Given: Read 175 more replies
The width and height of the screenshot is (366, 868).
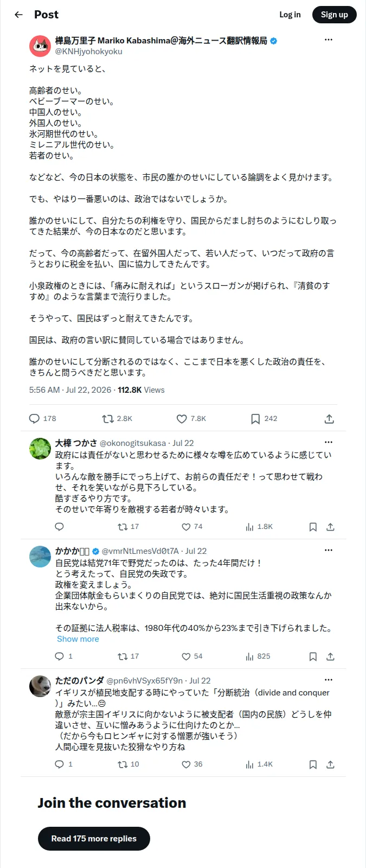Looking at the screenshot, I should click(94, 839).
